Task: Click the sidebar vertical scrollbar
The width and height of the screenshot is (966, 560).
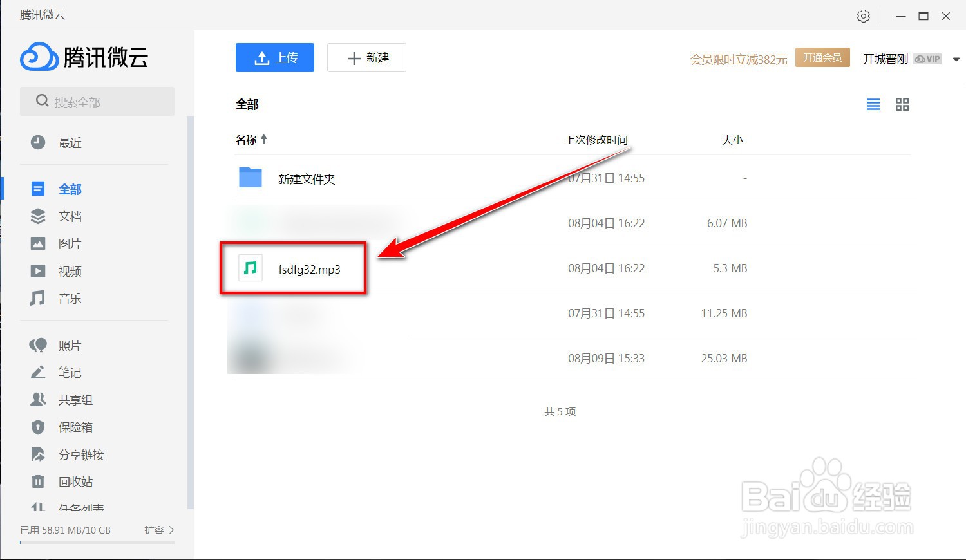Action: 190,312
